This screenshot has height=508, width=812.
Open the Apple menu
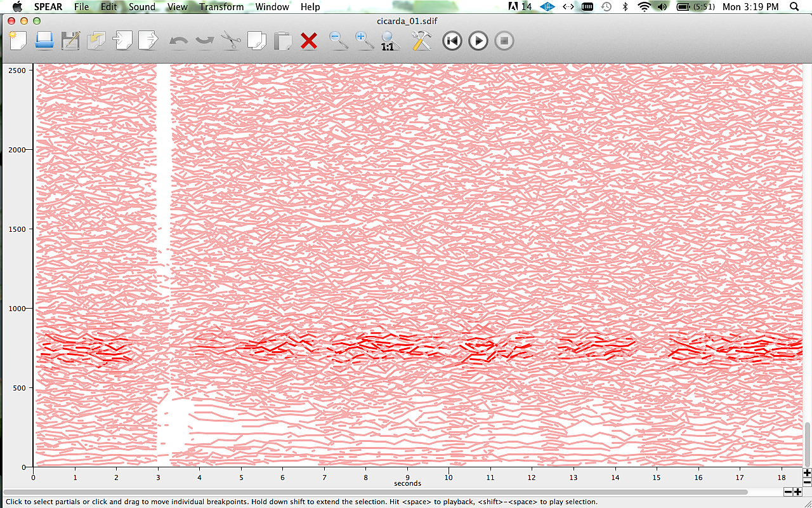17,7
